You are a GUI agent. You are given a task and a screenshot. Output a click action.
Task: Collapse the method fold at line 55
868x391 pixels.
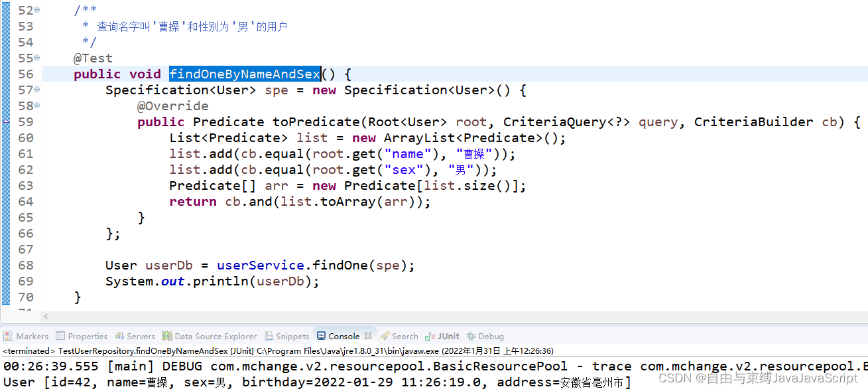[x=36, y=58]
